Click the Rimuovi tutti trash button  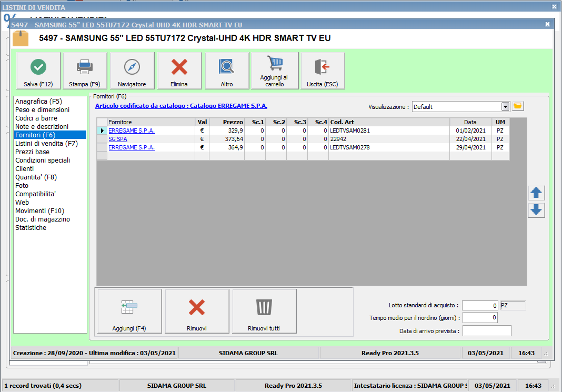click(x=264, y=311)
